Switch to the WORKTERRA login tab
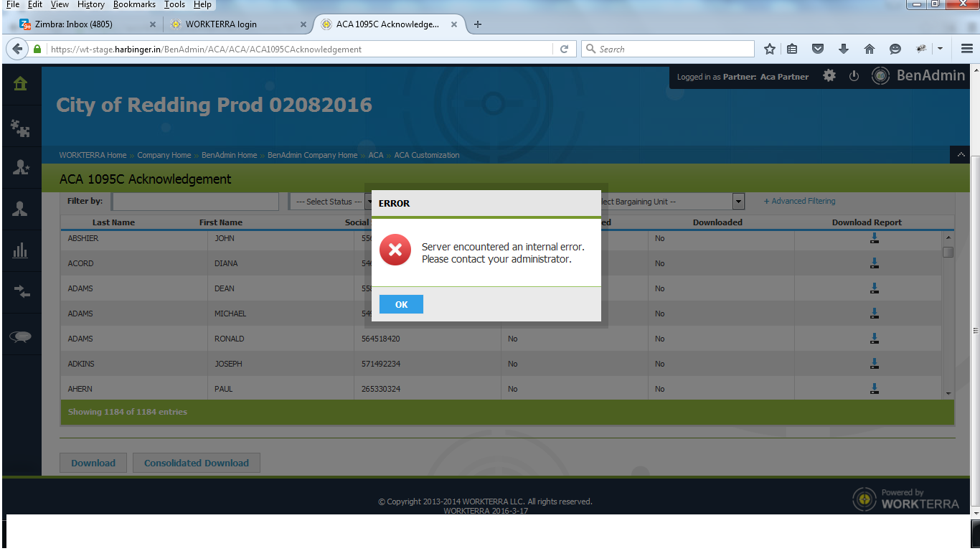 [x=221, y=24]
